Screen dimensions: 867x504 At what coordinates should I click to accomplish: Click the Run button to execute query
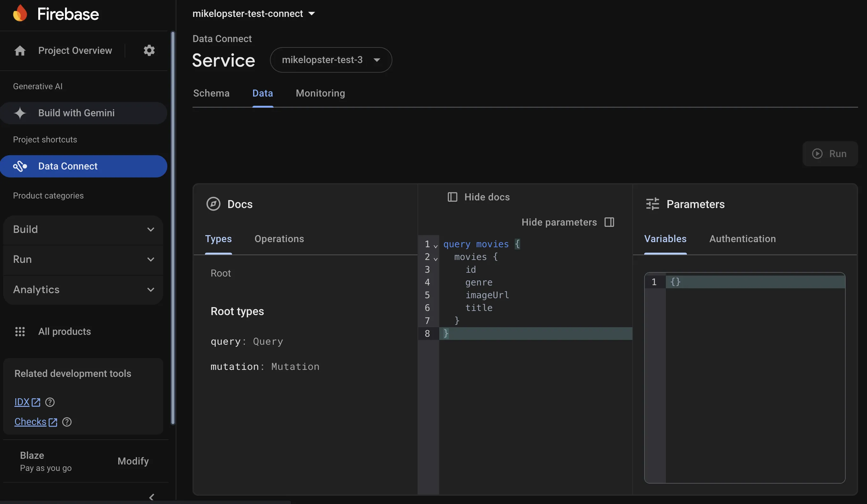coord(830,154)
